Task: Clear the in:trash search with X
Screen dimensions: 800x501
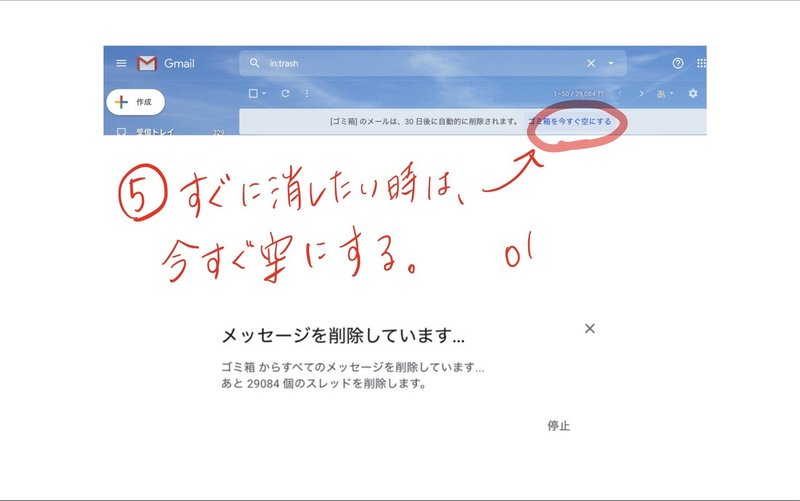Action: pos(591,63)
